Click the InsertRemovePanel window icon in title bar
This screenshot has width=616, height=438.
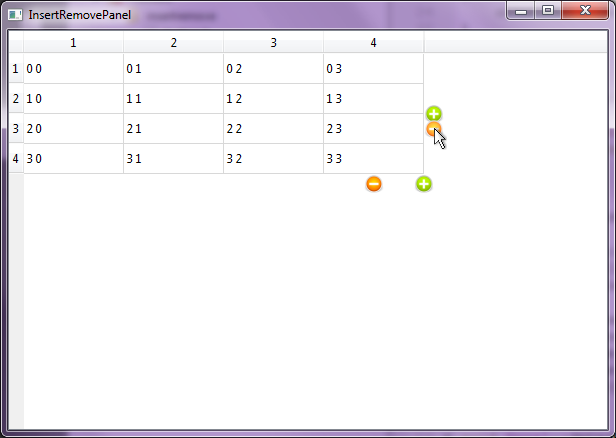click(x=15, y=15)
